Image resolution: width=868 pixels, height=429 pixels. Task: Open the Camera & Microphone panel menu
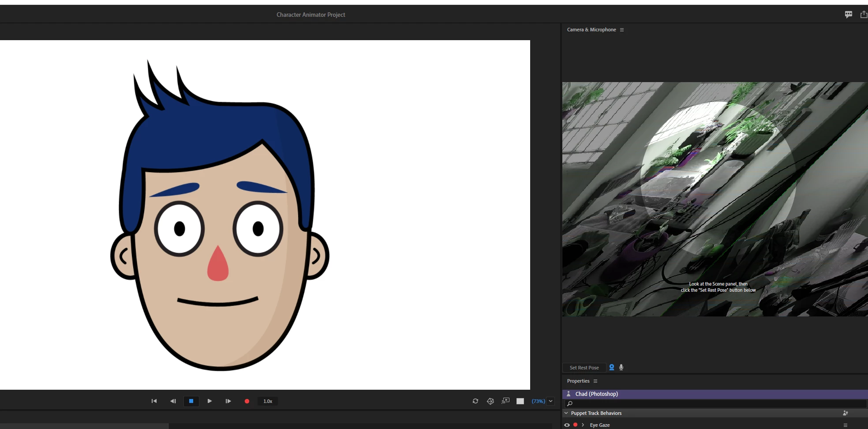point(622,30)
